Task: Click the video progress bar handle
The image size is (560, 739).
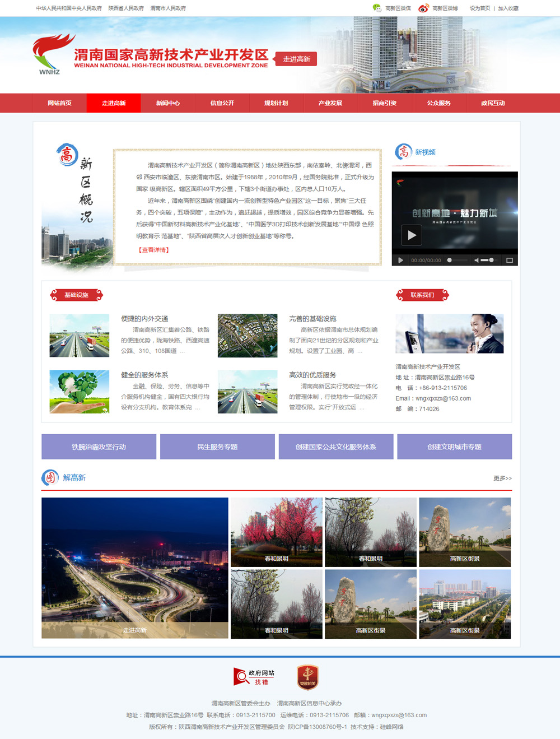Action: coord(449,260)
